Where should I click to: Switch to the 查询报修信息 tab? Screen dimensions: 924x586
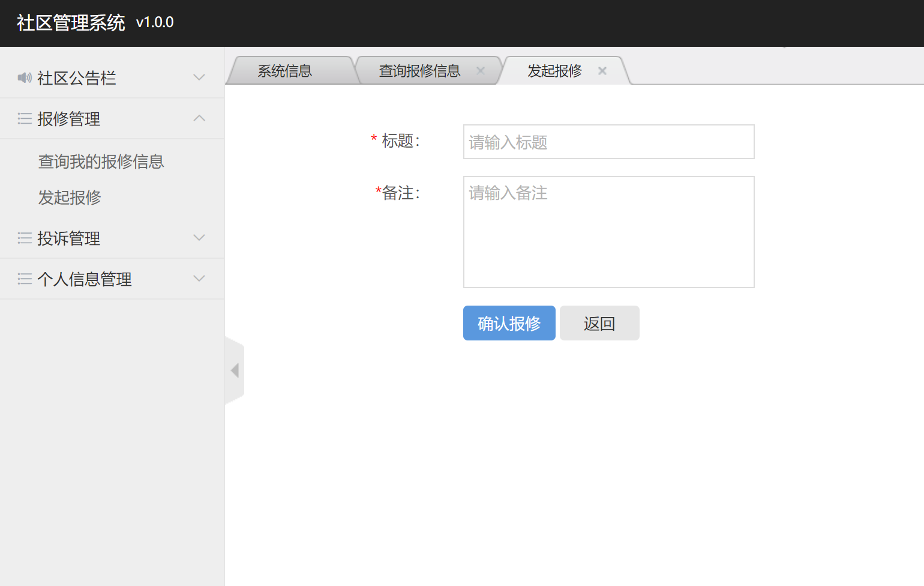click(x=418, y=70)
